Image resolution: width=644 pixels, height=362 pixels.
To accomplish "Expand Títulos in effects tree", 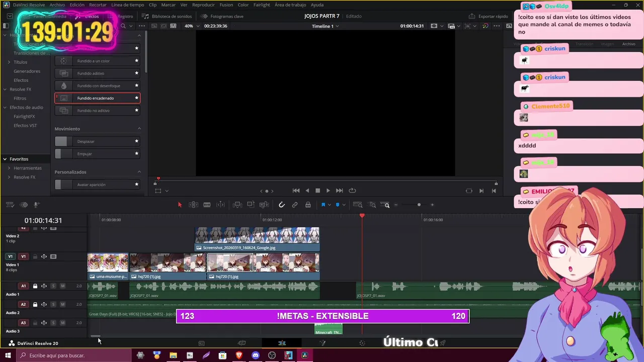I will coord(9,62).
